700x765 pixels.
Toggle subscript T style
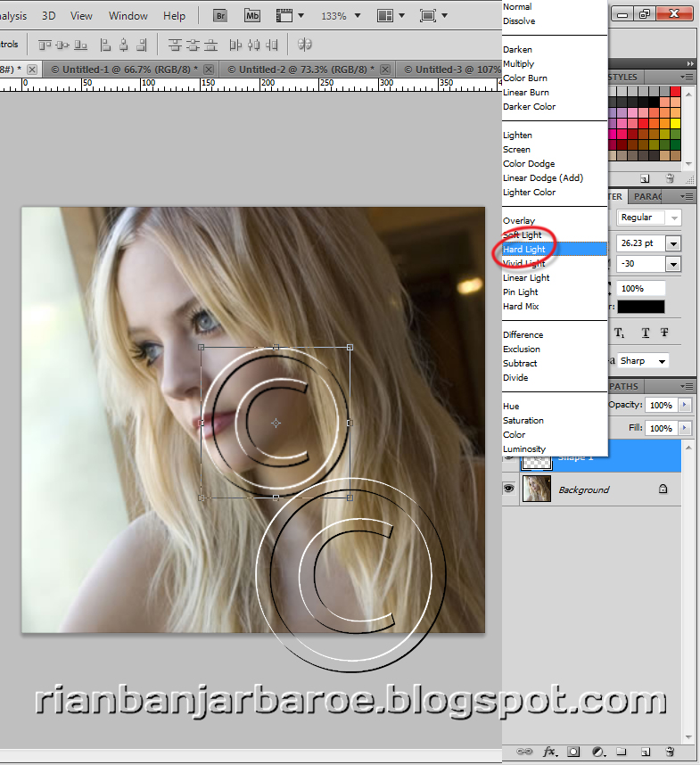(x=619, y=333)
